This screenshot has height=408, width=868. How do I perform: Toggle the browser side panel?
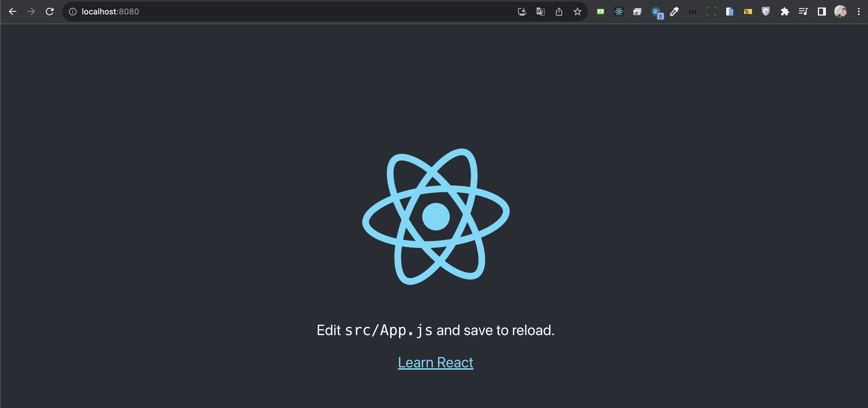(x=822, y=12)
